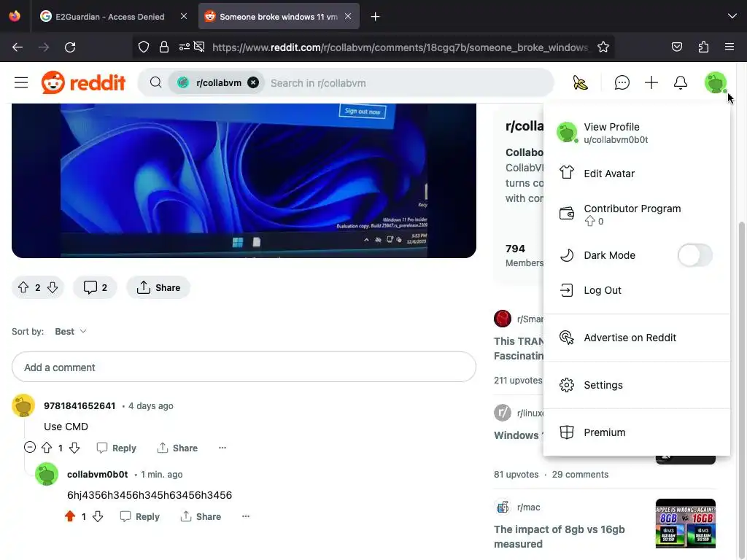Open Premium from user menu
This screenshot has width=747, height=560.
point(636,432)
